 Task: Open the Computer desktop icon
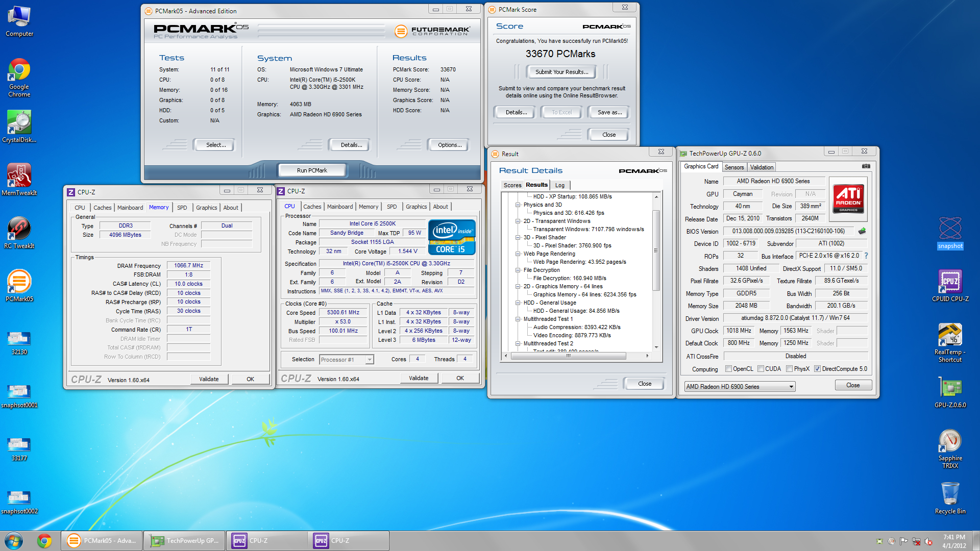[19, 22]
